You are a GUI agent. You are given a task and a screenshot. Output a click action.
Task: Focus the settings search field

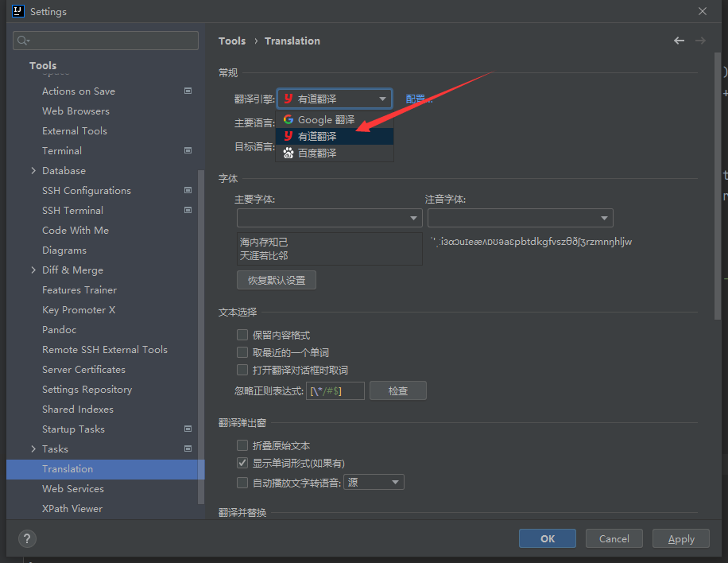pos(106,41)
